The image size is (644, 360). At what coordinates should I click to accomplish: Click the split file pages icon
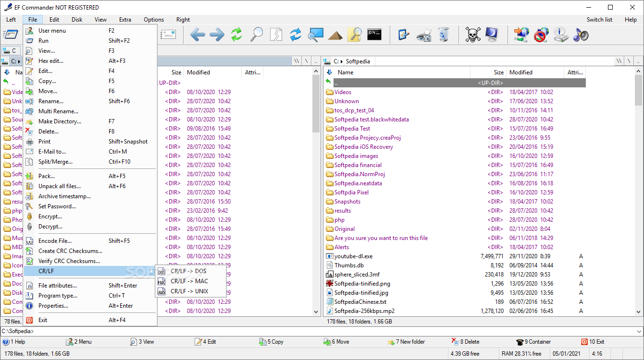pos(276,35)
